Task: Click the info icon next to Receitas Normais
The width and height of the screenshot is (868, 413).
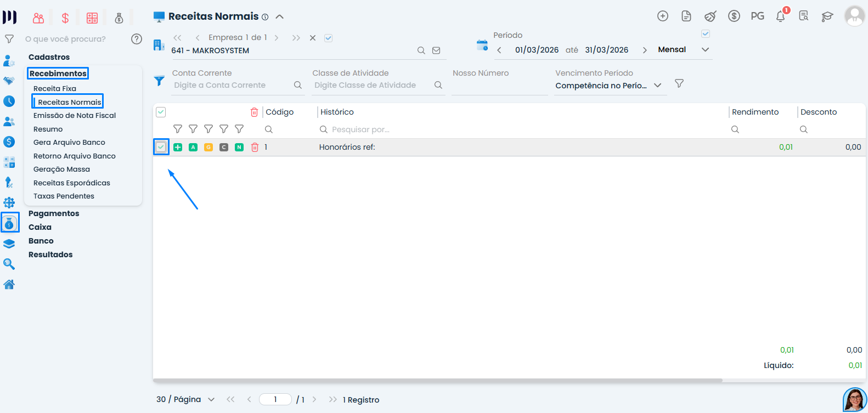Action: pyautogui.click(x=265, y=17)
